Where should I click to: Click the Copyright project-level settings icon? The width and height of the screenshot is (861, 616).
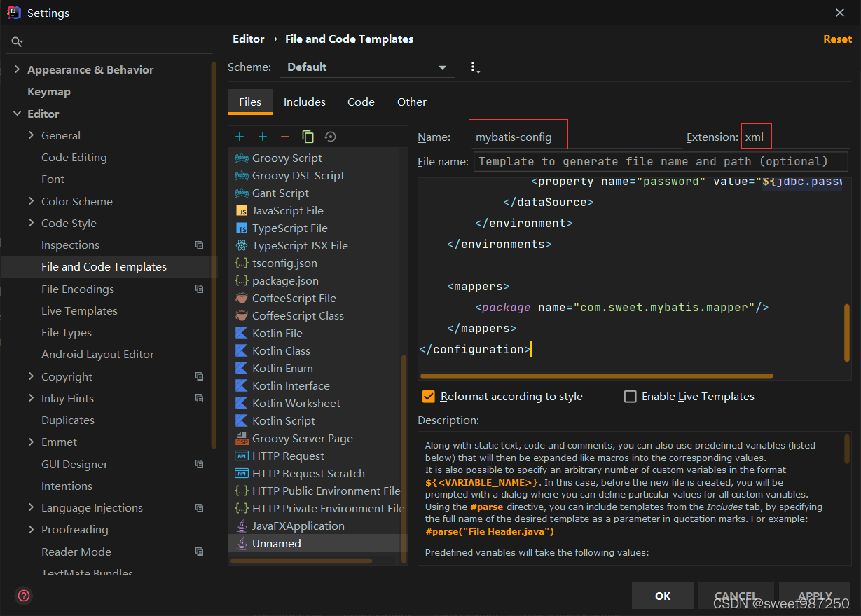(199, 376)
